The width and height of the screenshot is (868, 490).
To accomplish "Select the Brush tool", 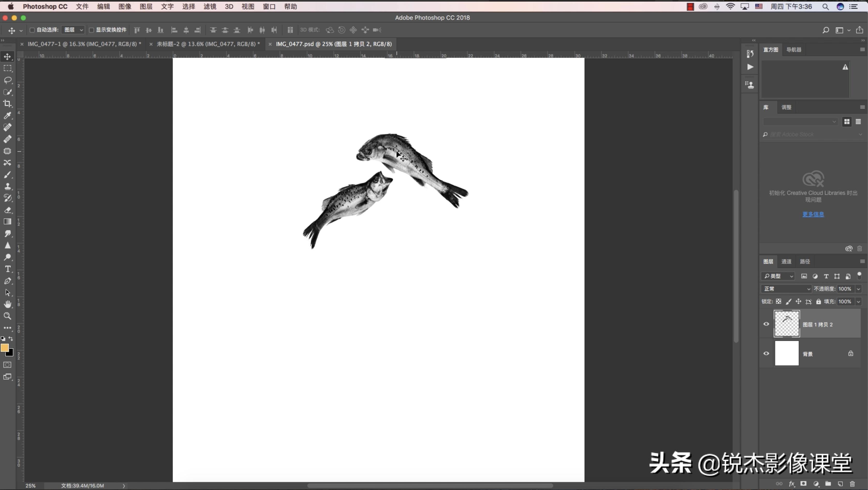I will (8, 174).
